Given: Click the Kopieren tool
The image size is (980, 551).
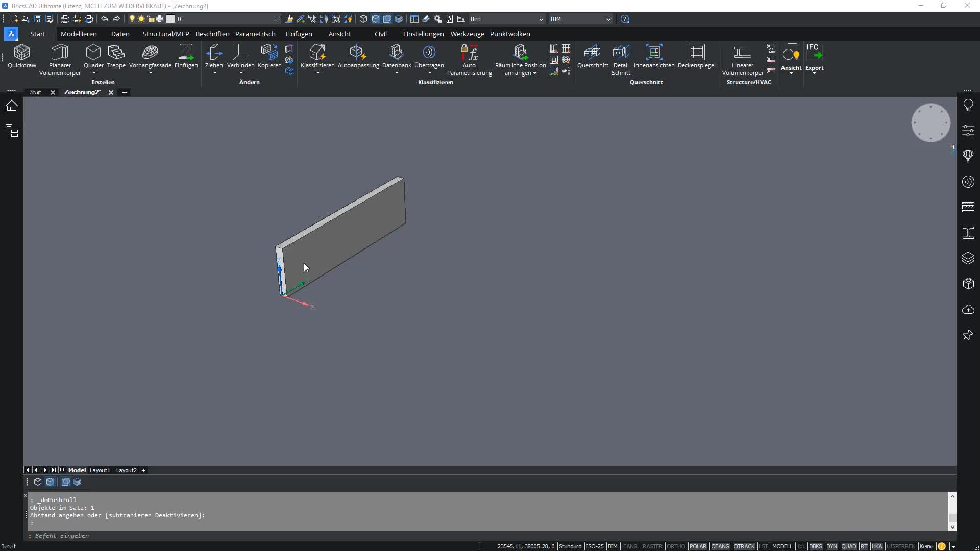Looking at the screenshot, I should [269, 56].
